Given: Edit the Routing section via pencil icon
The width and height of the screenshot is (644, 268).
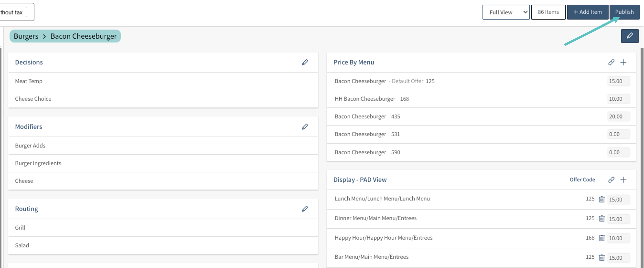Looking at the screenshot, I should point(305,209).
